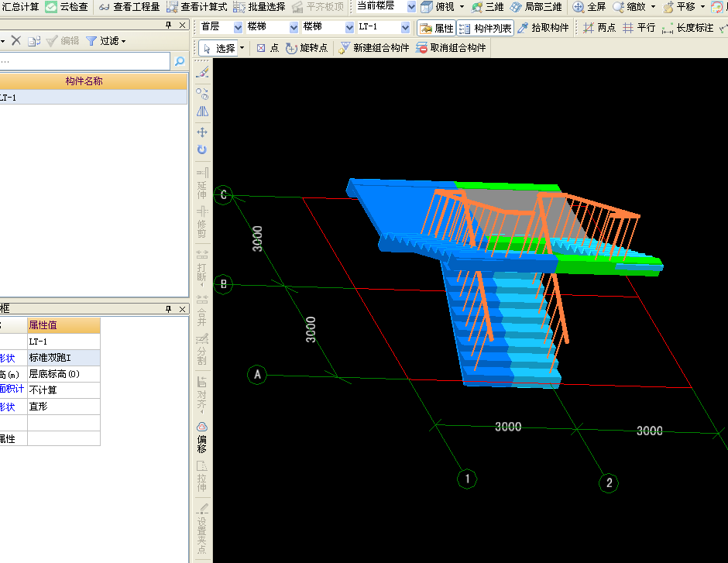Expand the 缩放 zoom dropdown arrow
This screenshot has height=563, width=728.
point(653,7)
